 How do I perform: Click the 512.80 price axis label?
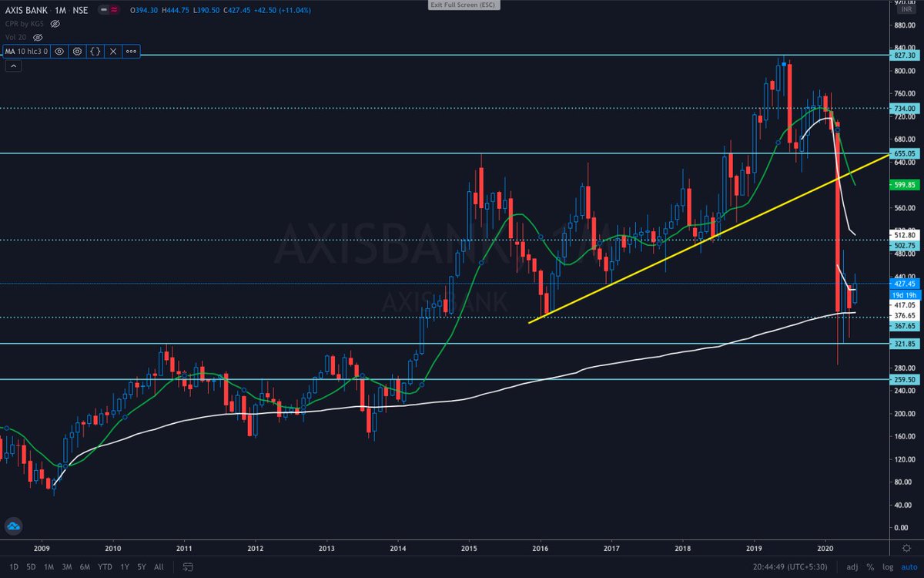pos(906,234)
